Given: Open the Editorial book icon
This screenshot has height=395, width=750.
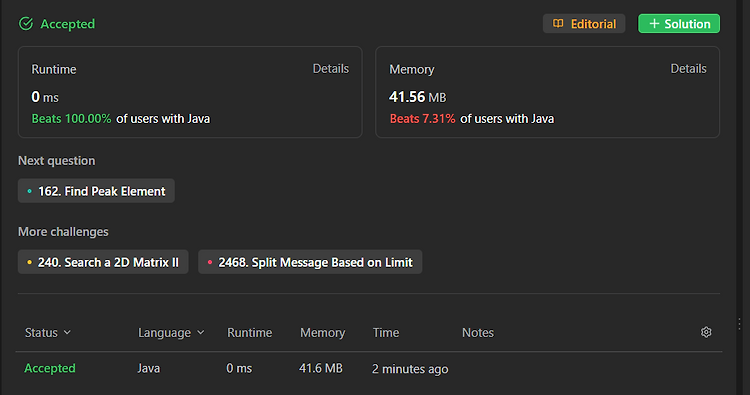Looking at the screenshot, I should [558, 23].
